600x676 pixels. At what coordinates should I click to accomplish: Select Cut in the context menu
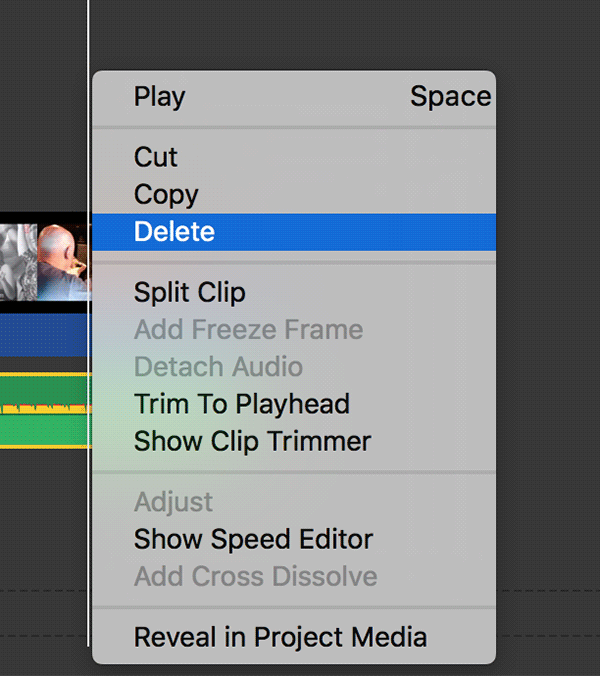[x=156, y=157]
